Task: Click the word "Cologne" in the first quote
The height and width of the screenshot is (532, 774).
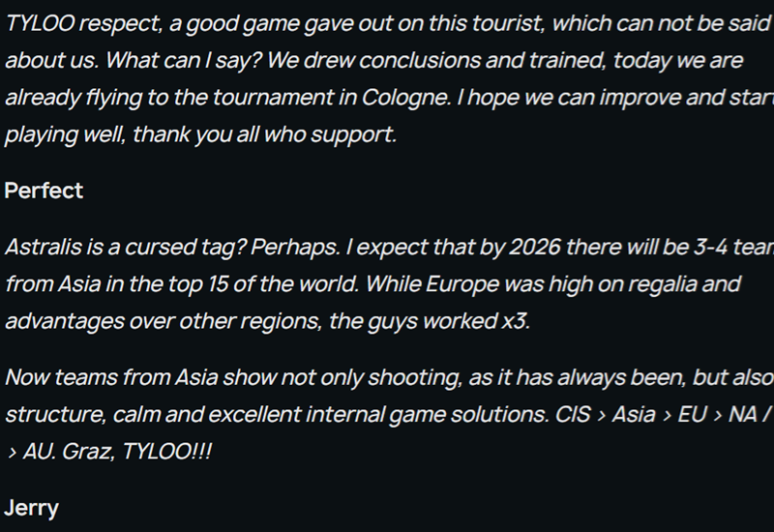Action: coord(406,98)
